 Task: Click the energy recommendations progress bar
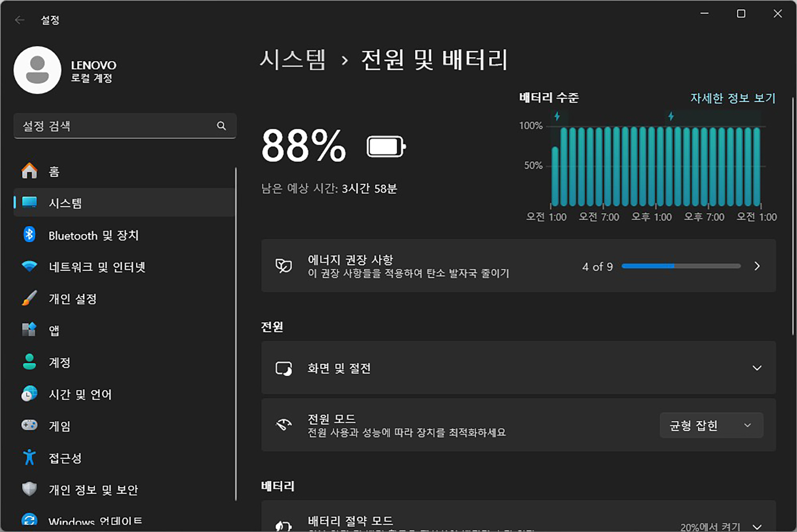coord(681,266)
